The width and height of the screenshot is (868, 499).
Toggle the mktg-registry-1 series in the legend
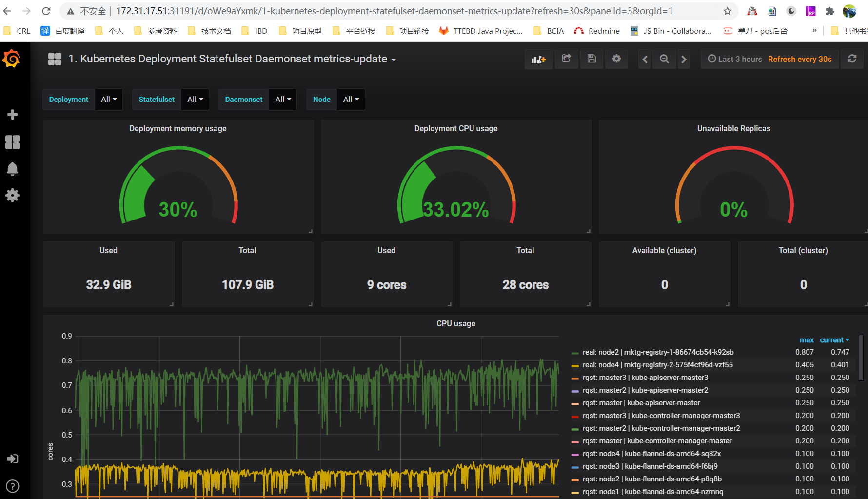[x=657, y=352]
